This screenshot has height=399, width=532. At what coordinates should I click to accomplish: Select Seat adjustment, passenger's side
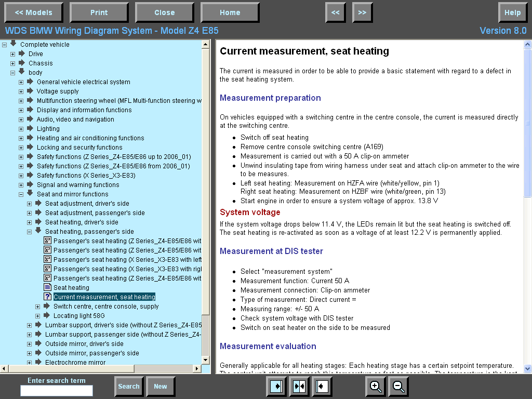coord(95,212)
